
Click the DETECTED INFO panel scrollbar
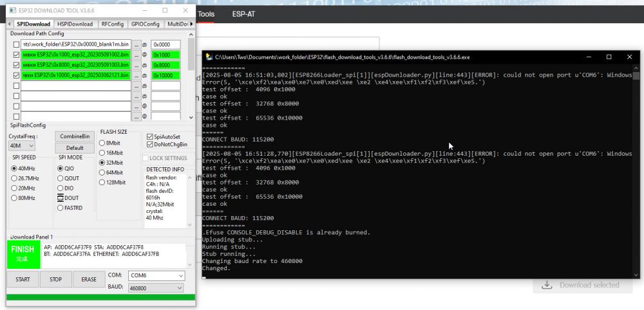tap(189, 201)
